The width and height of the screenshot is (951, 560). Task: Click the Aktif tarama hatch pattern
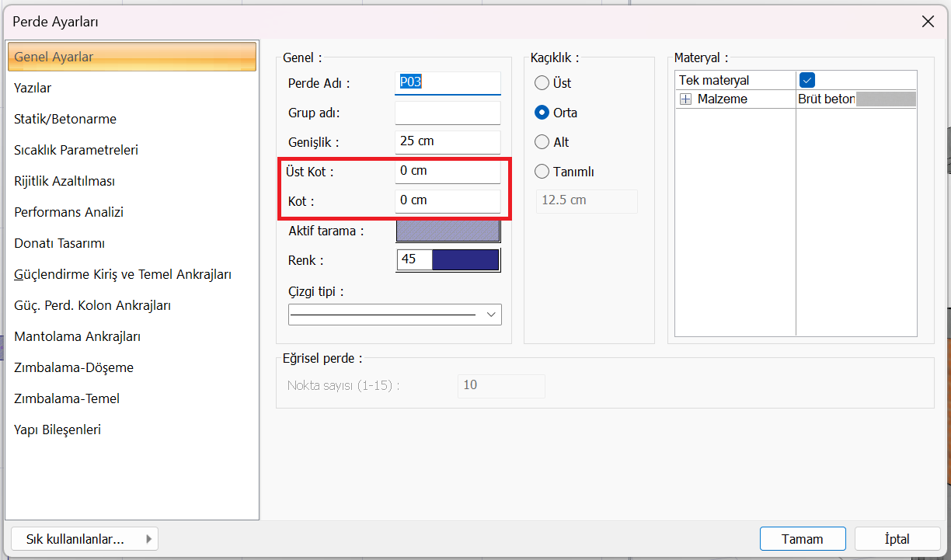(448, 231)
